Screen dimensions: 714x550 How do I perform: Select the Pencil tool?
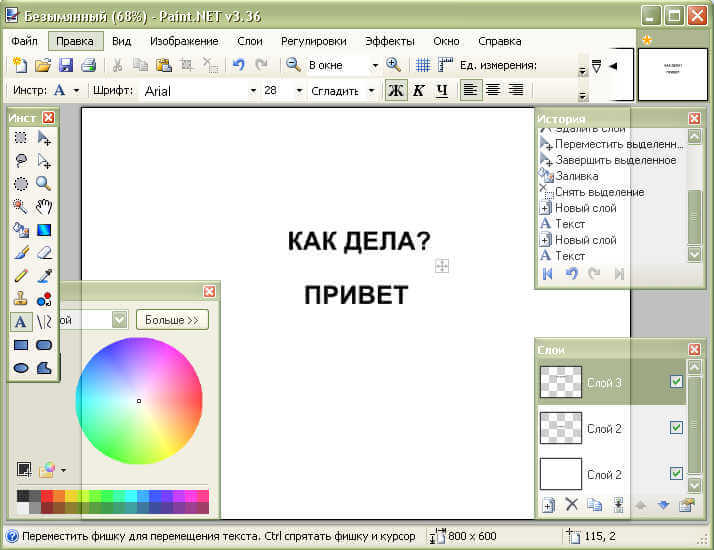click(20, 276)
